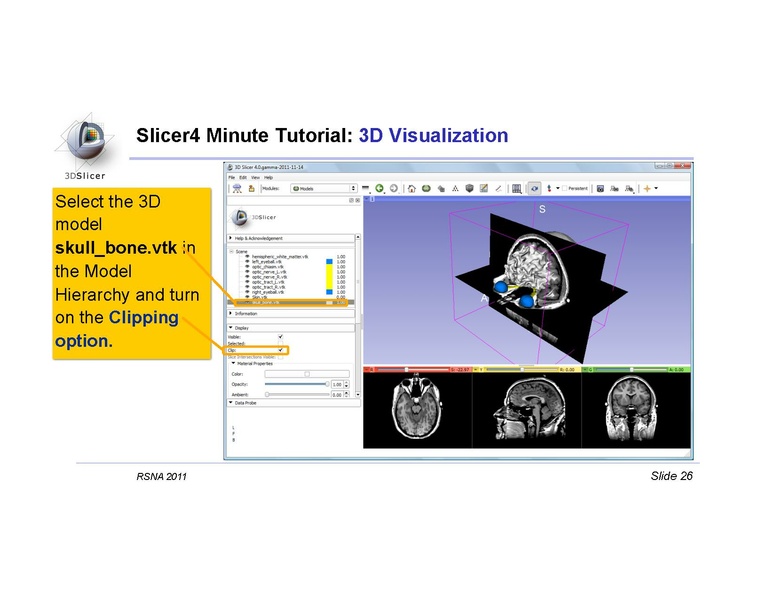The width and height of the screenshot is (776, 600).
Task: Select optic_nerve_R.vtk in model hierarchy
Action: tap(270, 277)
